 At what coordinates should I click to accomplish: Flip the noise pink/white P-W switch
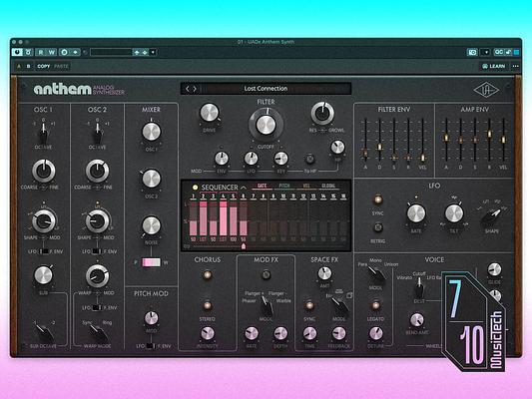coord(151,262)
